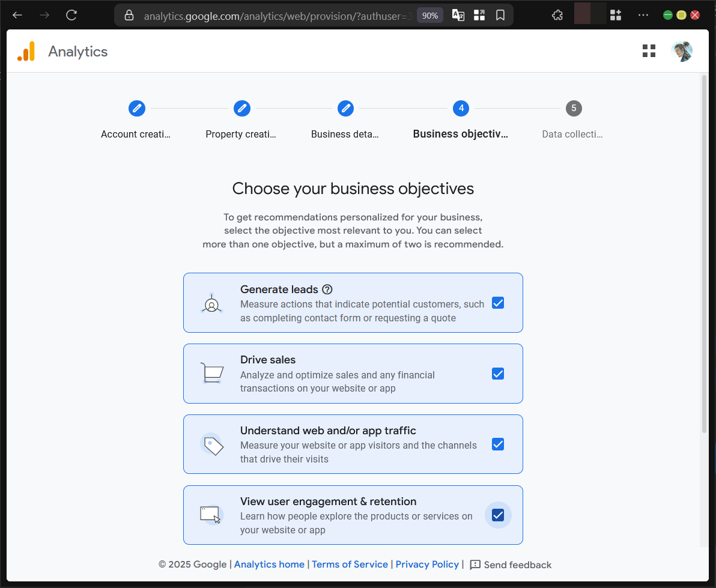
Task: Click the split-screen icon in the address bar
Action: [479, 16]
